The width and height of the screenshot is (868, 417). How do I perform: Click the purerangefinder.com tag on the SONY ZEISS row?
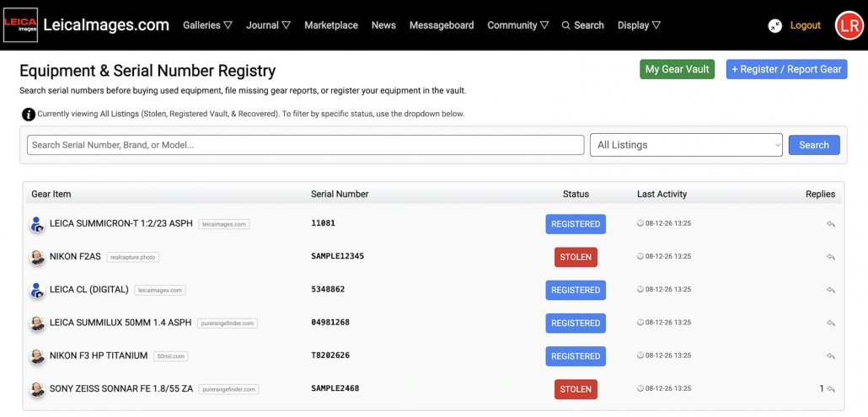pyautogui.click(x=229, y=389)
